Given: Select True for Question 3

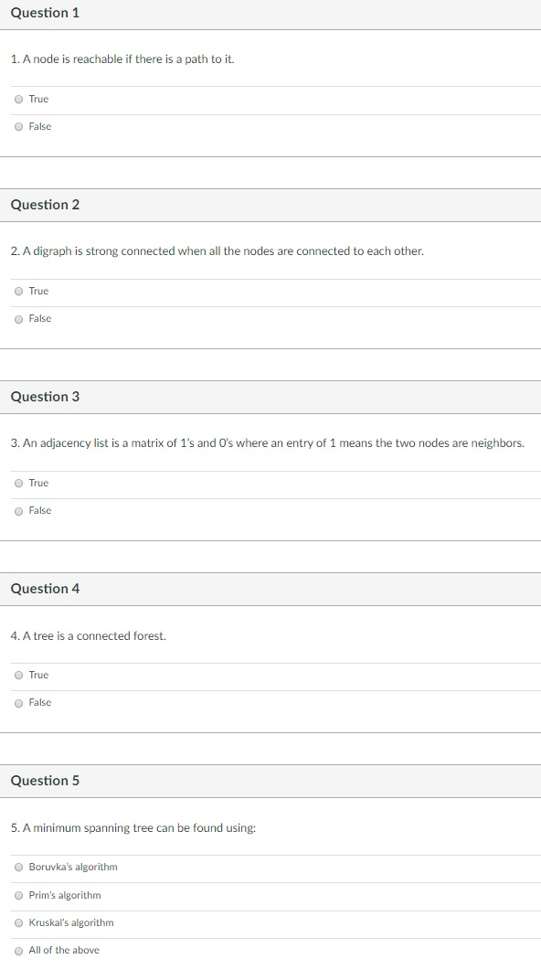Looking at the screenshot, I should click(x=18, y=483).
